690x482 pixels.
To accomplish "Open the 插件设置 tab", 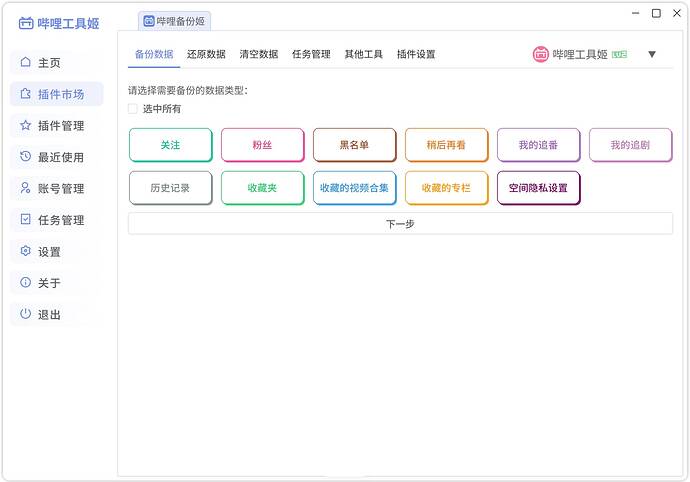I will pos(416,54).
